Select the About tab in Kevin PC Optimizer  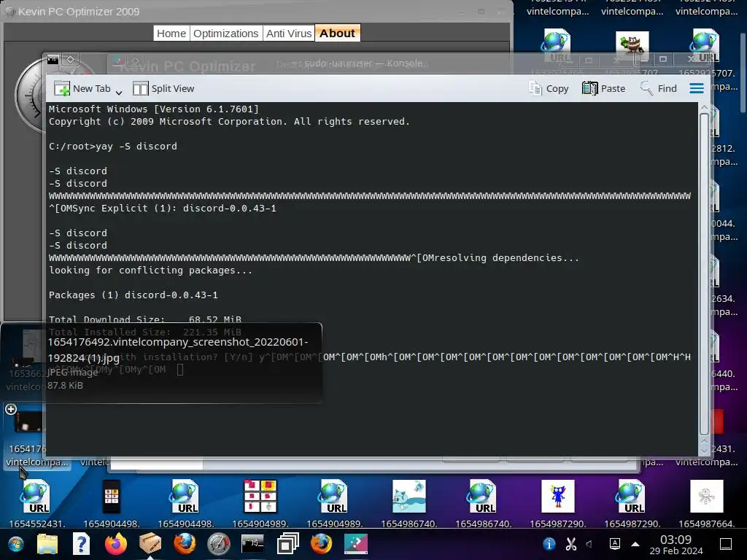coord(337,34)
